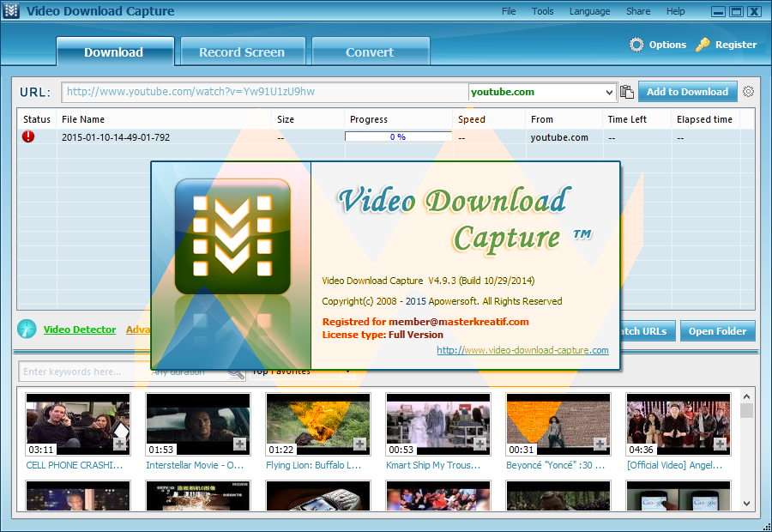Click the video list scrollbar down arrow
The width and height of the screenshot is (772, 532).
(746, 504)
